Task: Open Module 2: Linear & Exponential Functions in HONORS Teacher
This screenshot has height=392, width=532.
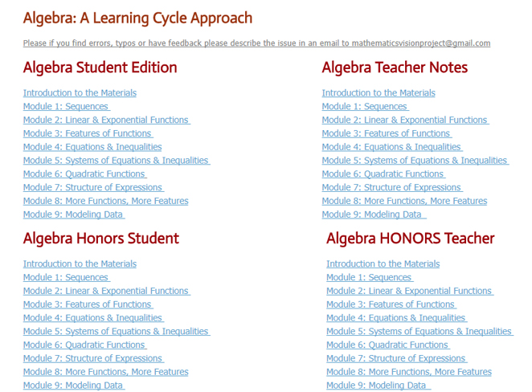Action: (x=409, y=292)
